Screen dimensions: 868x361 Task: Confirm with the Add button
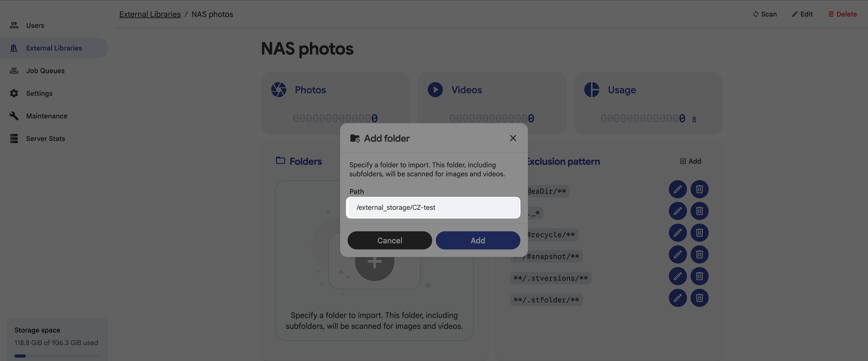click(478, 240)
